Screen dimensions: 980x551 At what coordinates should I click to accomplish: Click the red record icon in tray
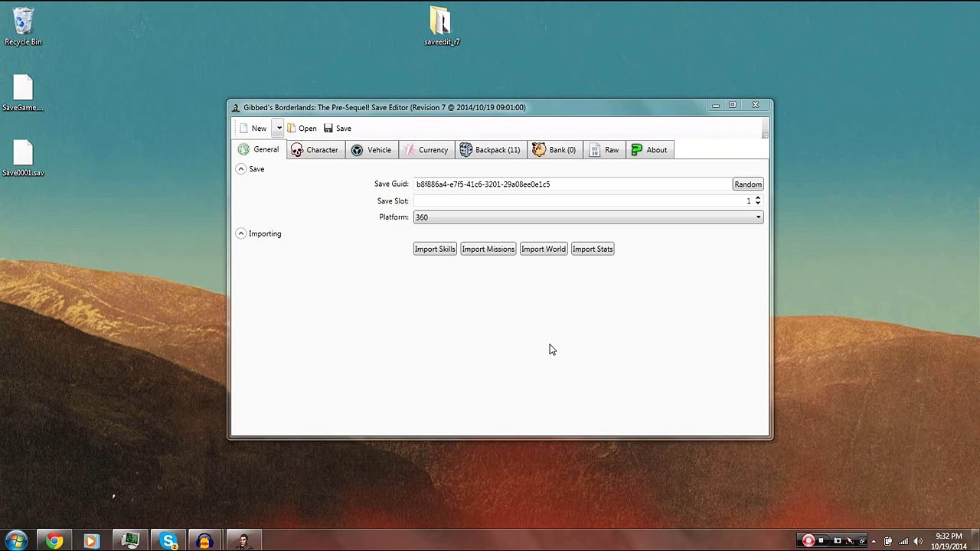pyautogui.click(x=808, y=541)
